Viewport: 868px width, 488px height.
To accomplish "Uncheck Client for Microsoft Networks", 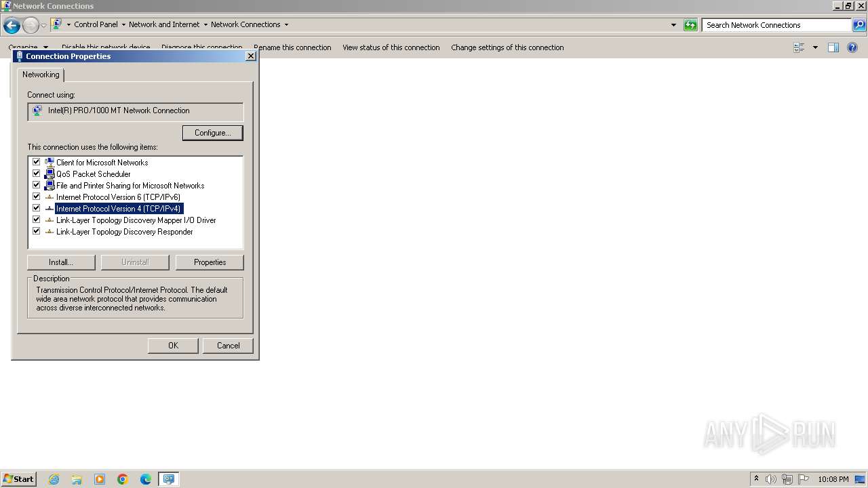I will [x=37, y=162].
